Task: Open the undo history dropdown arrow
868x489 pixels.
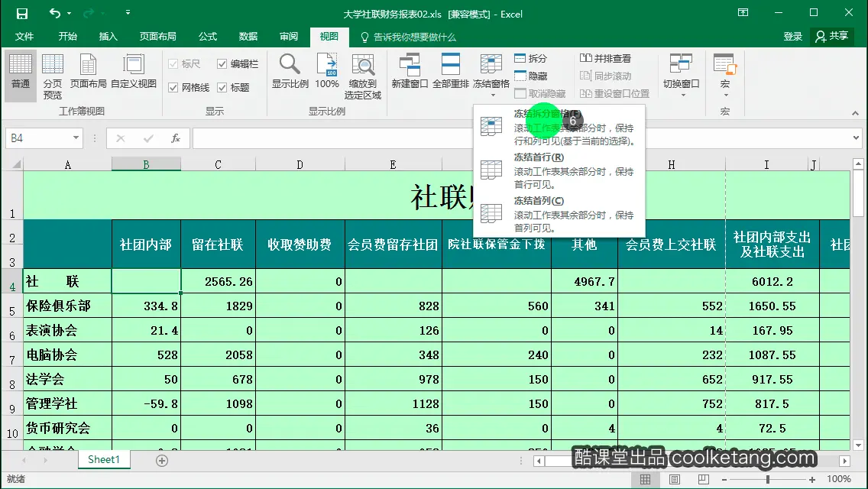Action: (70, 13)
